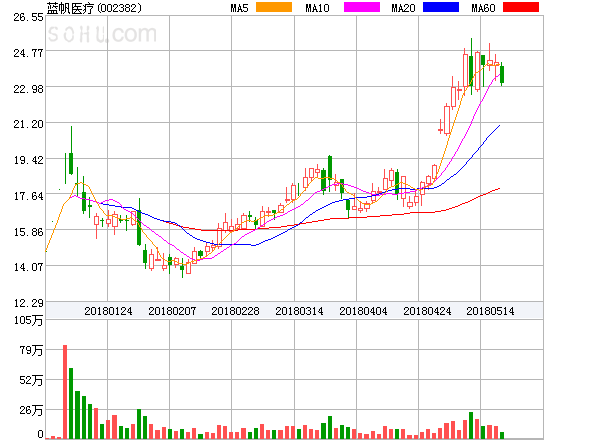Click the 24.77 price axis label
This screenshot has height=440, width=600.
(x=28, y=53)
